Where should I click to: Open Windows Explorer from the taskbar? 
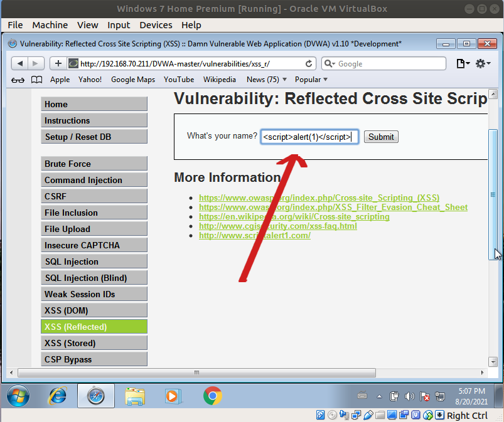coord(135,396)
